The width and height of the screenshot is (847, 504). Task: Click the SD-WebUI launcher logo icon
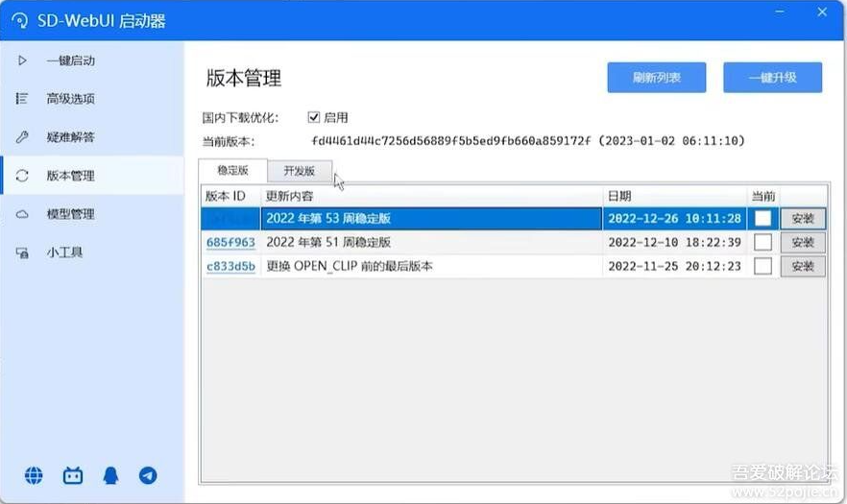20,20
